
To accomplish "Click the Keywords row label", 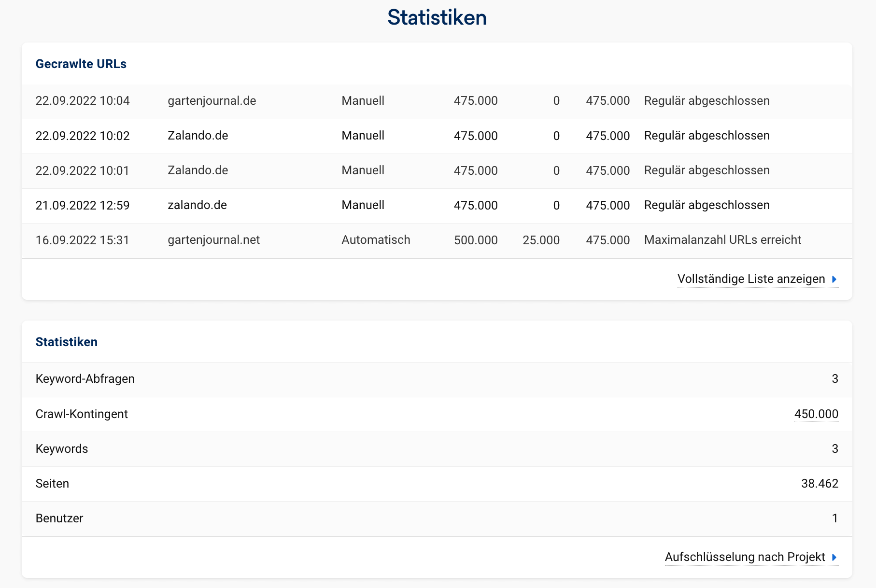I will pos(62,449).
